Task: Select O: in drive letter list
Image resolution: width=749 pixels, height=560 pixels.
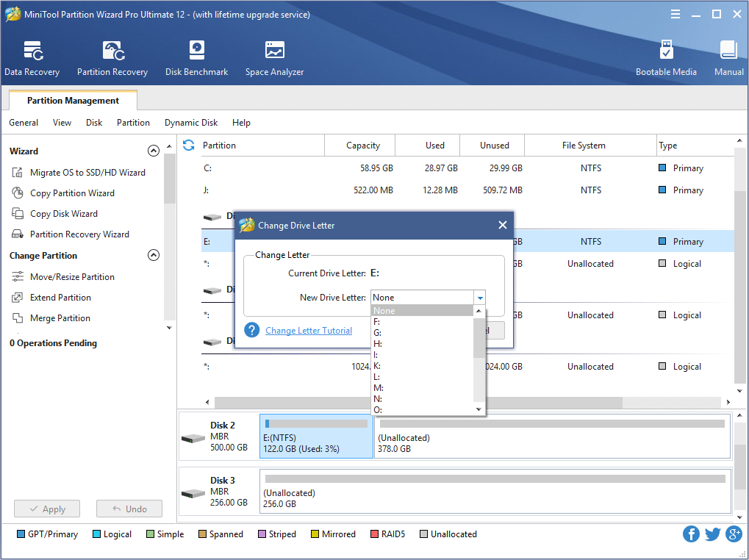Action: (422, 409)
